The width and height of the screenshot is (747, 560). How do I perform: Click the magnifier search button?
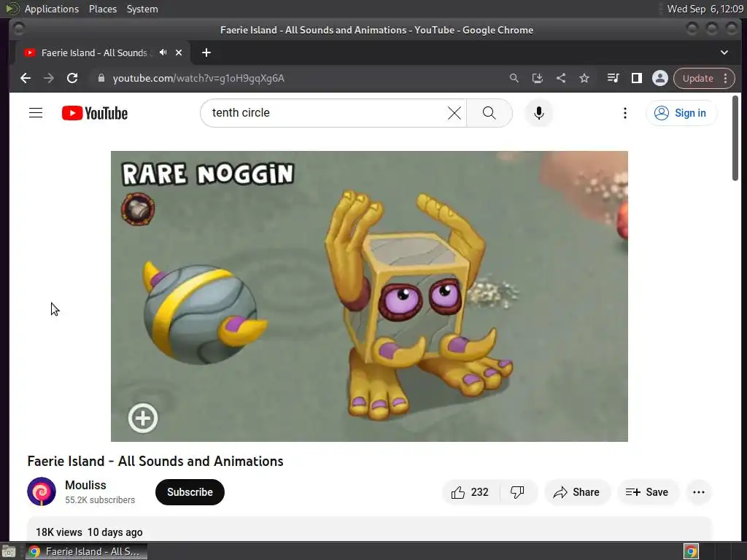pyautogui.click(x=489, y=113)
